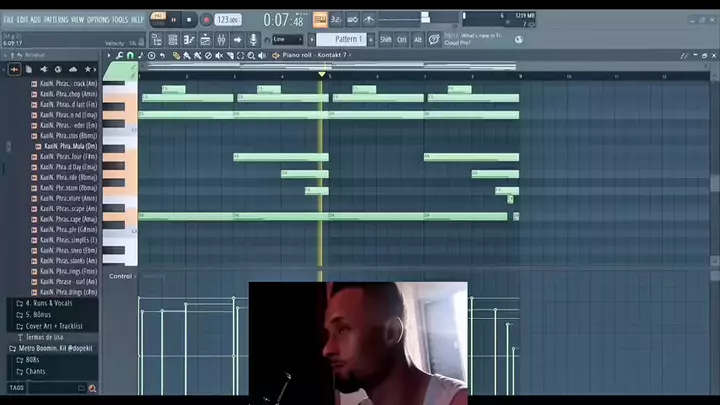
Task: Click the 0:07:48 time display
Action: tap(283, 20)
